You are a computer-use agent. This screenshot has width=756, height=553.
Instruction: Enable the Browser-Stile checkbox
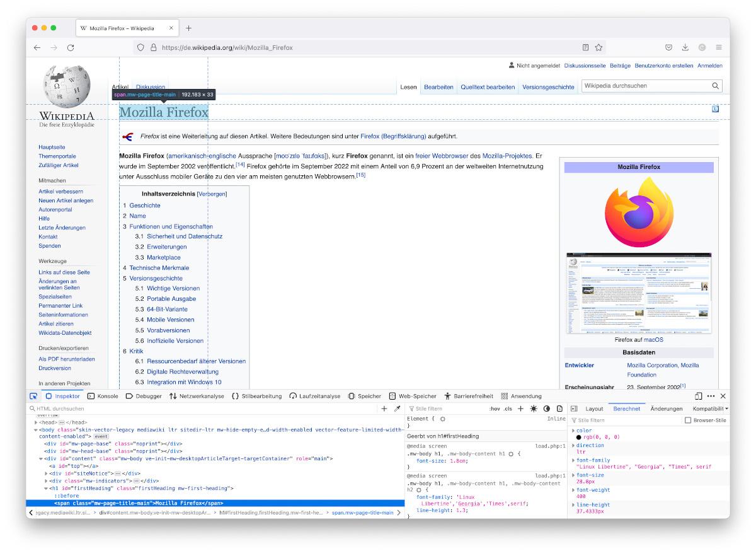pyautogui.click(x=688, y=420)
